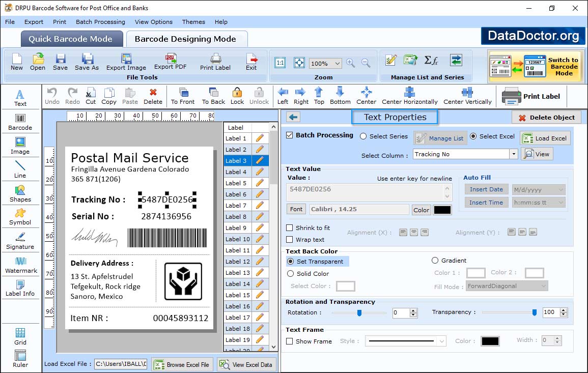
Task: Uncheck the Batch Processing checkbox
Action: pos(290,135)
